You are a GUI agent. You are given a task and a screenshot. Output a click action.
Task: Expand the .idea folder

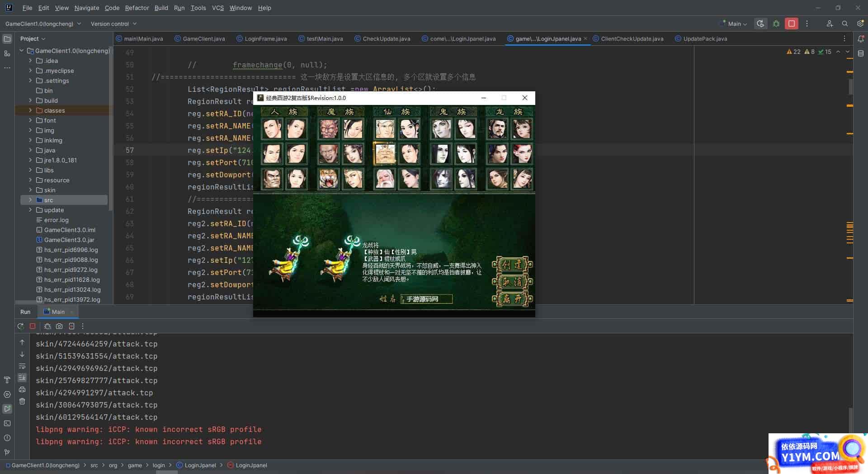tap(30, 61)
